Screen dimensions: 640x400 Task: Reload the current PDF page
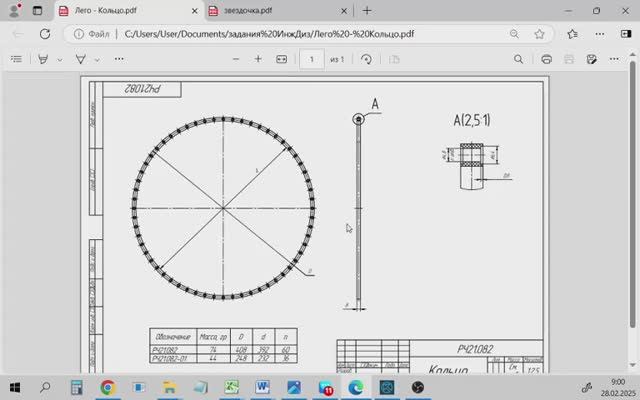(45, 34)
